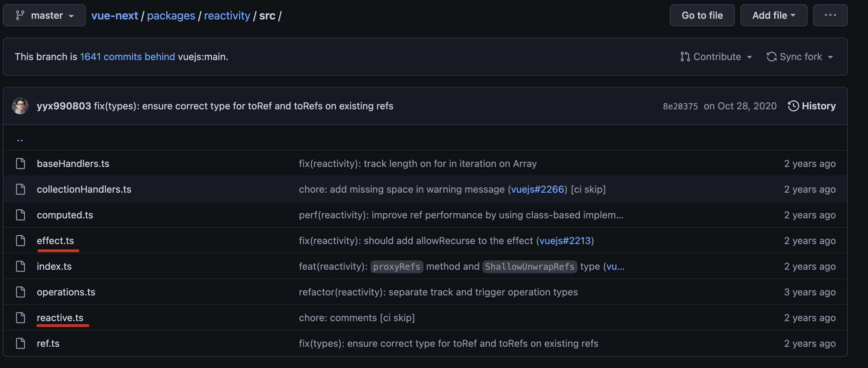Navigate to packages in breadcrumb

(x=171, y=16)
